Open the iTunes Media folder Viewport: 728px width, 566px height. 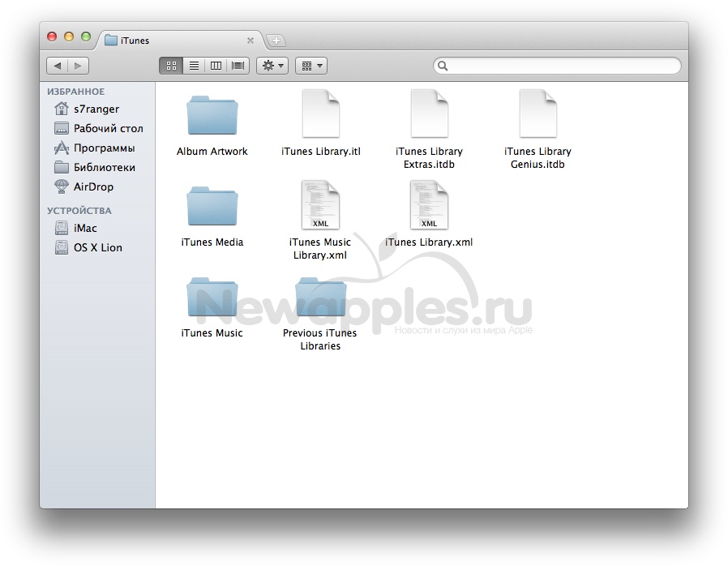click(x=212, y=207)
